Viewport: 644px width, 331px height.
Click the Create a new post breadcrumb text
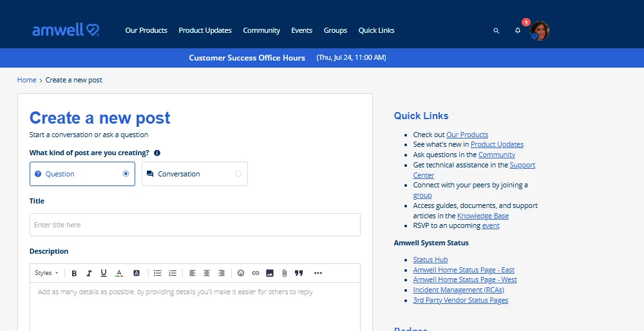pos(74,80)
